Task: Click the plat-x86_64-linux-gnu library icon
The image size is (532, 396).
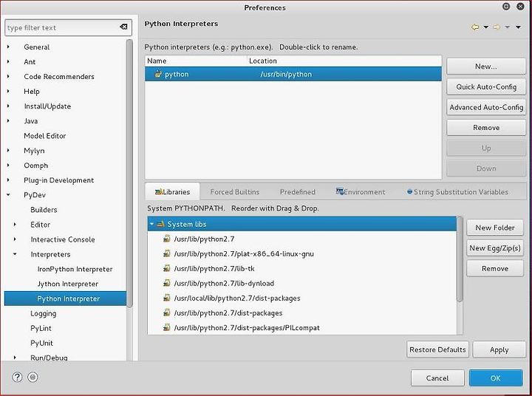Action: 166,253
